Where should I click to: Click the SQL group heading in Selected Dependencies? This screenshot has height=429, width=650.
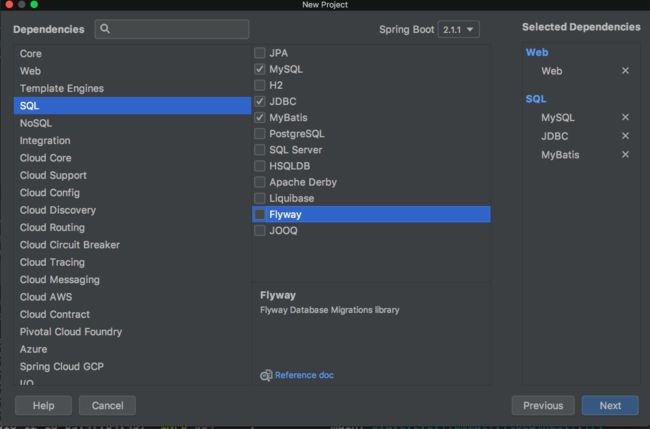(536, 99)
